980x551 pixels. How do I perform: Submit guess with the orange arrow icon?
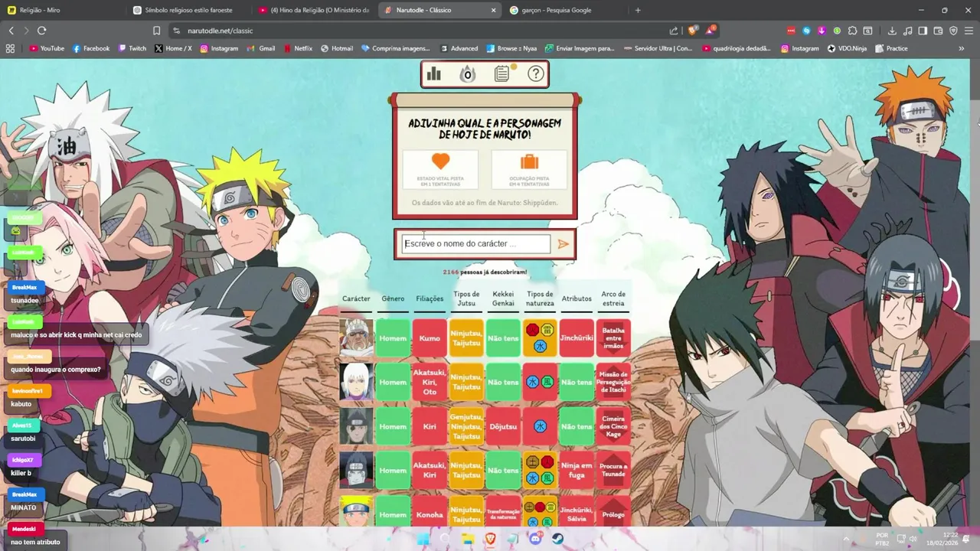[x=563, y=244]
